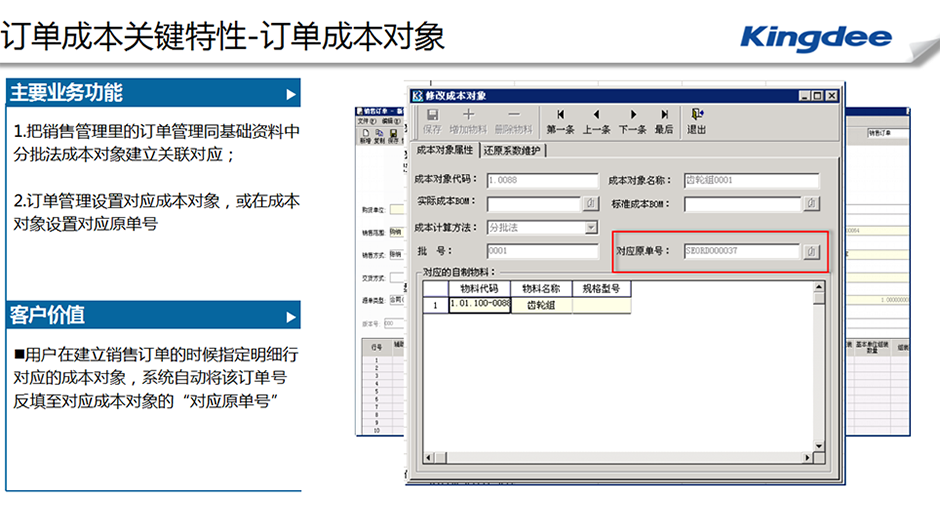The image size is (940, 510).
Task: Expand the 客户价值 header arrow
Action: coord(291,317)
